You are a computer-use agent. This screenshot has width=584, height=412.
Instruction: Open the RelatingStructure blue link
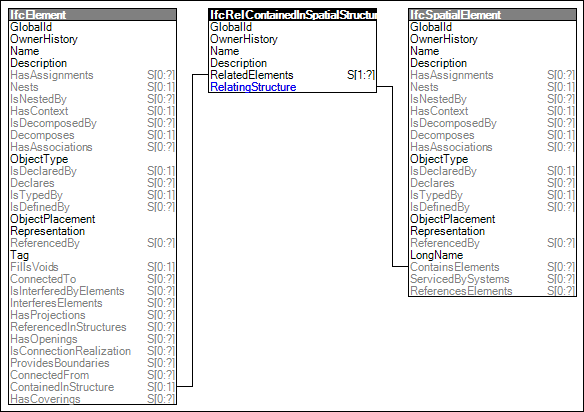[x=253, y=87]
